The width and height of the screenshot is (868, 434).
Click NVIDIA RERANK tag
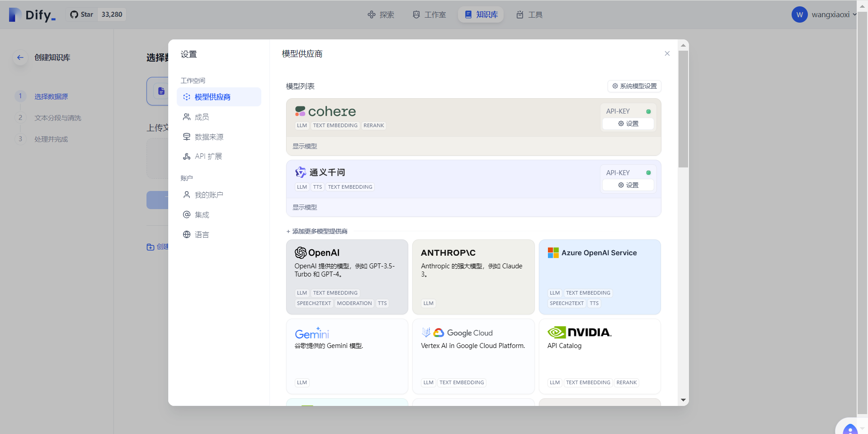[627, 382]
